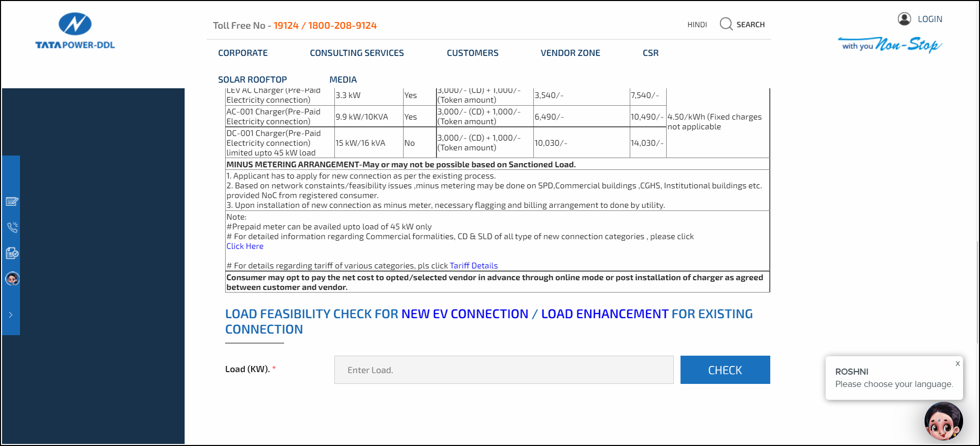The height and width of the screenshot is (446, 980).
Task: Close the Roshni language popup
Action: coord(957,363)
